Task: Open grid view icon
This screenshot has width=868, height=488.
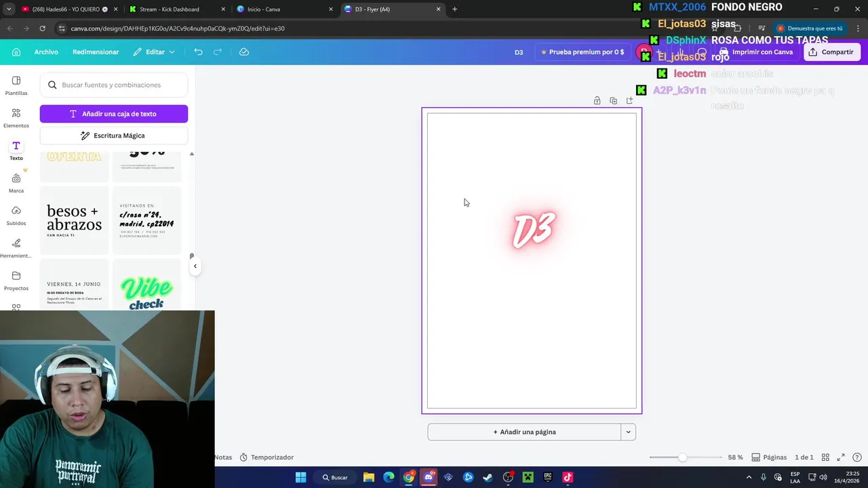Action: tap(825, 457)
